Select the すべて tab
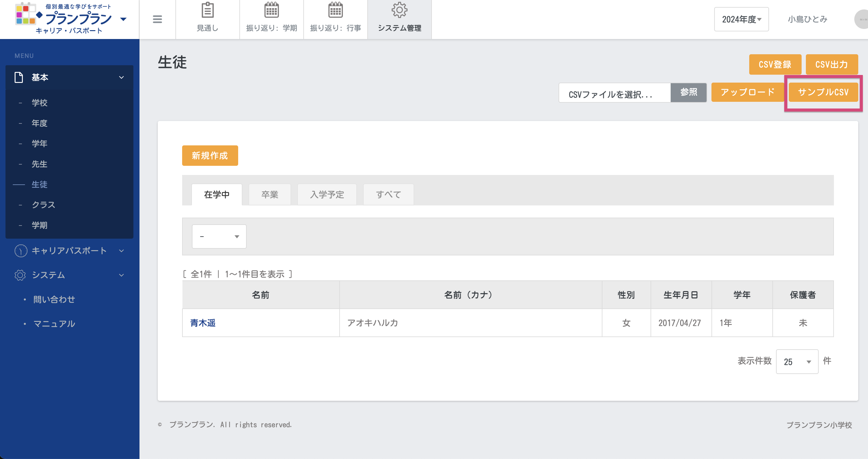 tap(388, 194)
